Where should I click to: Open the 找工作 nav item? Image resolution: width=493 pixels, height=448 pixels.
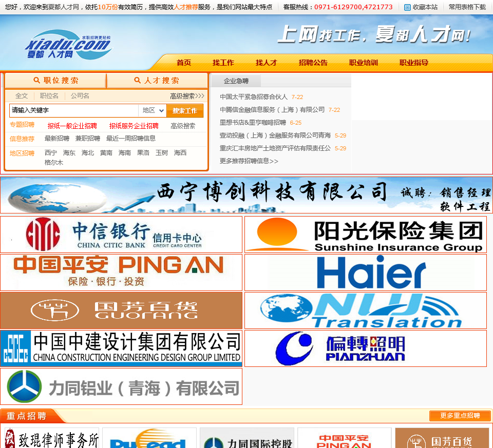[x=223, y=63]
